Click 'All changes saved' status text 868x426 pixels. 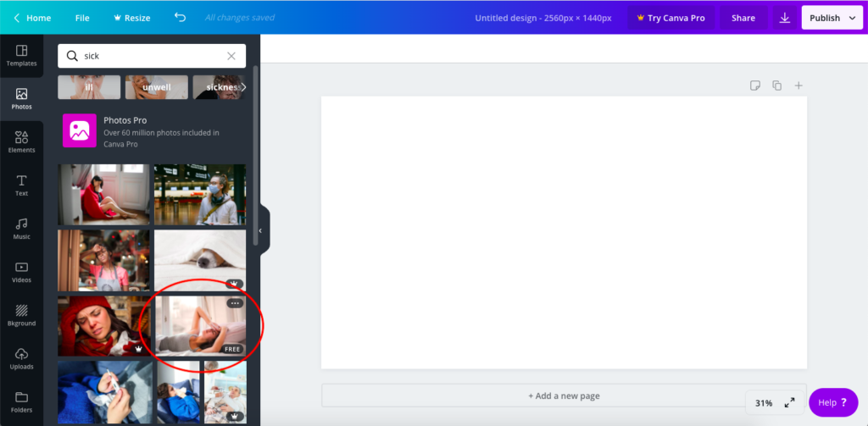pyautogui.click(x=240, y=18)
